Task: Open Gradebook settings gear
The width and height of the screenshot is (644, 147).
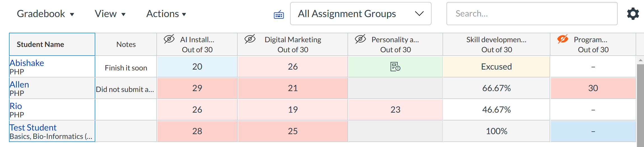Action: tap(633, 14)
